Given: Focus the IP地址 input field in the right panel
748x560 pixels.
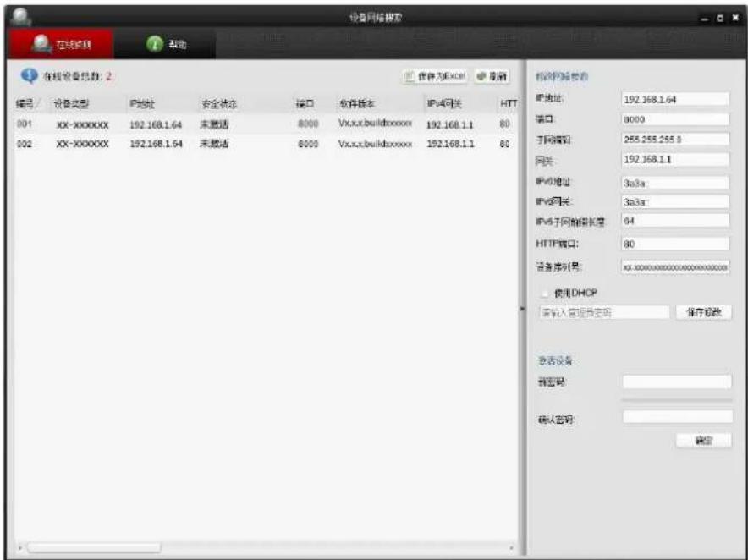Looking at the screenshot, I should [675, 99].
